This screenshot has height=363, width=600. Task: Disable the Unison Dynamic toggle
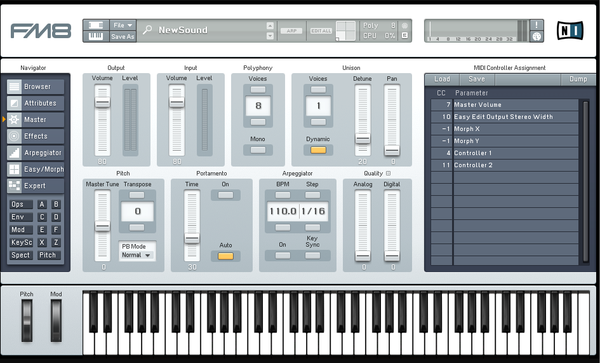coord(318,150)
